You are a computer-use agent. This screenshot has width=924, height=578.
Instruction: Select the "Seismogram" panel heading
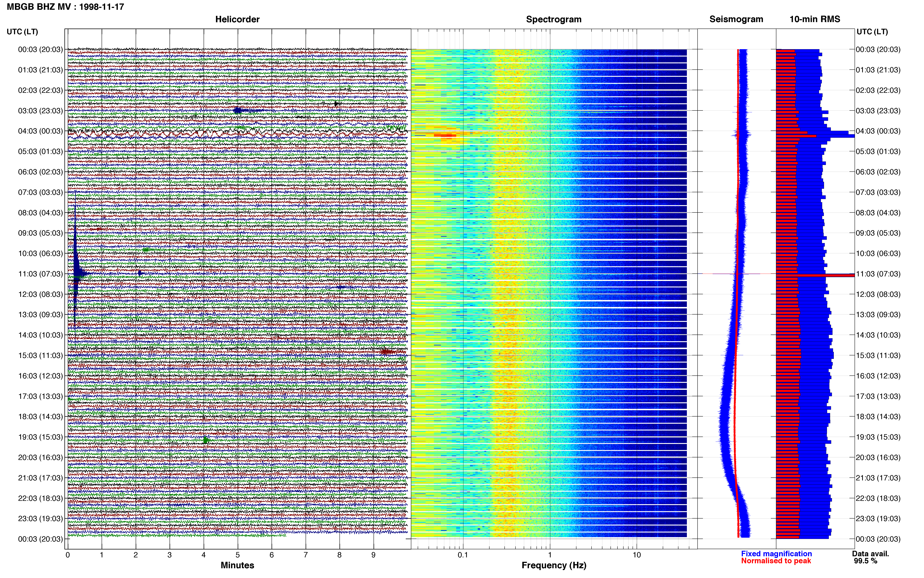coord(736,19)
